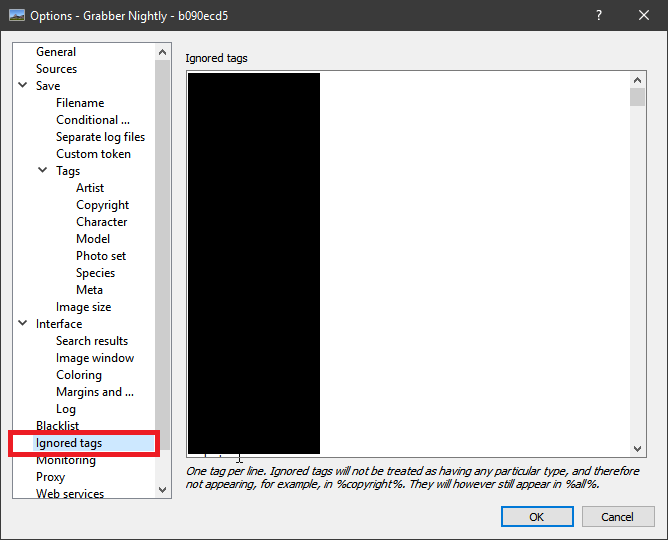Open the Meta tag settings
The width and height of the screenshot is (668, 540).
point(89,290)
